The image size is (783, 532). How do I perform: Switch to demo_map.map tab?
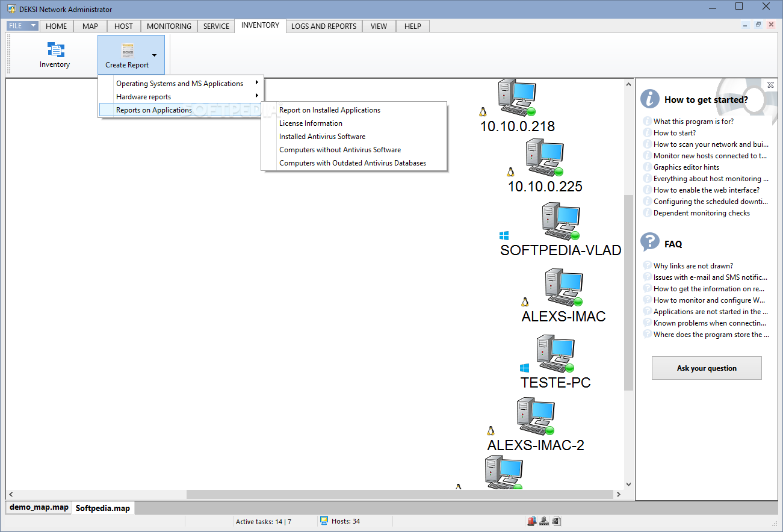point(39,507)
